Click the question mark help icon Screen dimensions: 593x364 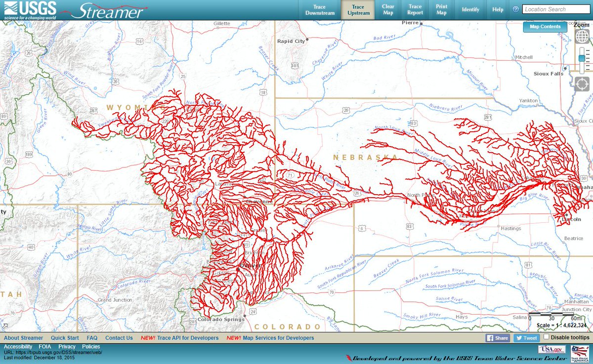[515, 9]
